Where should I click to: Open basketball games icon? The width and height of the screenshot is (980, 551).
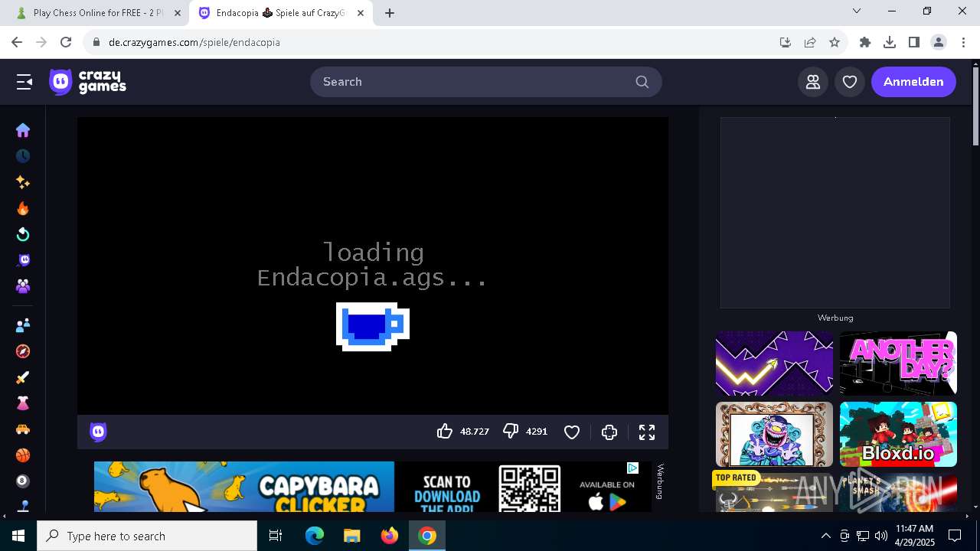[23, 455]
